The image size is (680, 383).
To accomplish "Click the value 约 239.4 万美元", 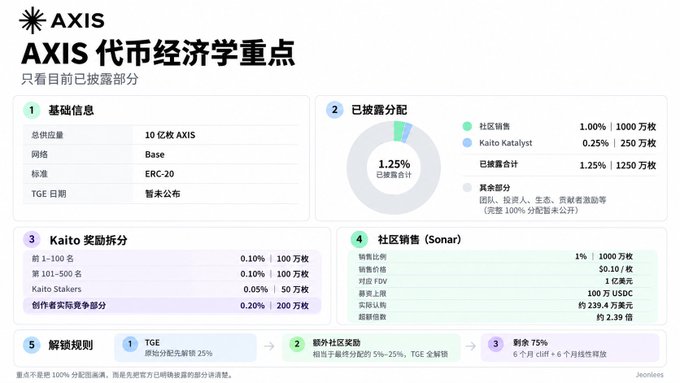I will [x=605, y=305].
